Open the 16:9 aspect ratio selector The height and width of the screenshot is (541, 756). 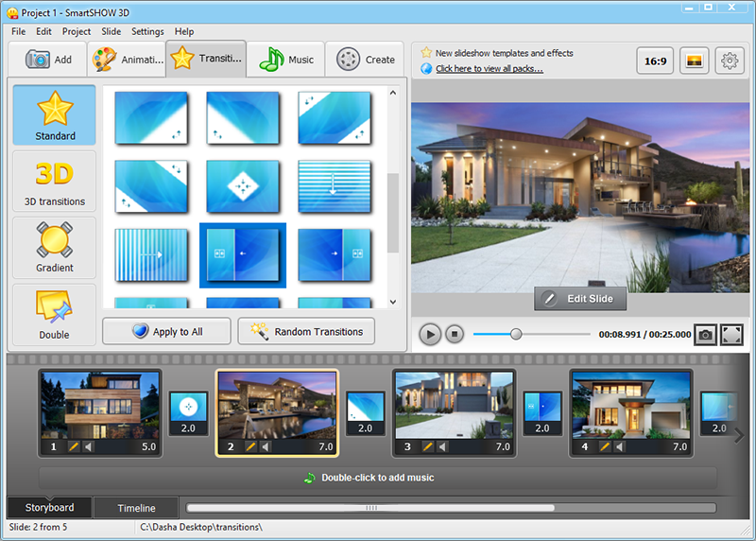pos(655,61)
